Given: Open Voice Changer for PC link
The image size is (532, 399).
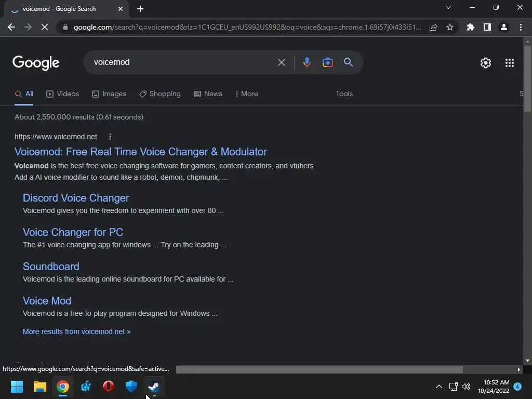Looking at the screenshot, I should [73, 232].
